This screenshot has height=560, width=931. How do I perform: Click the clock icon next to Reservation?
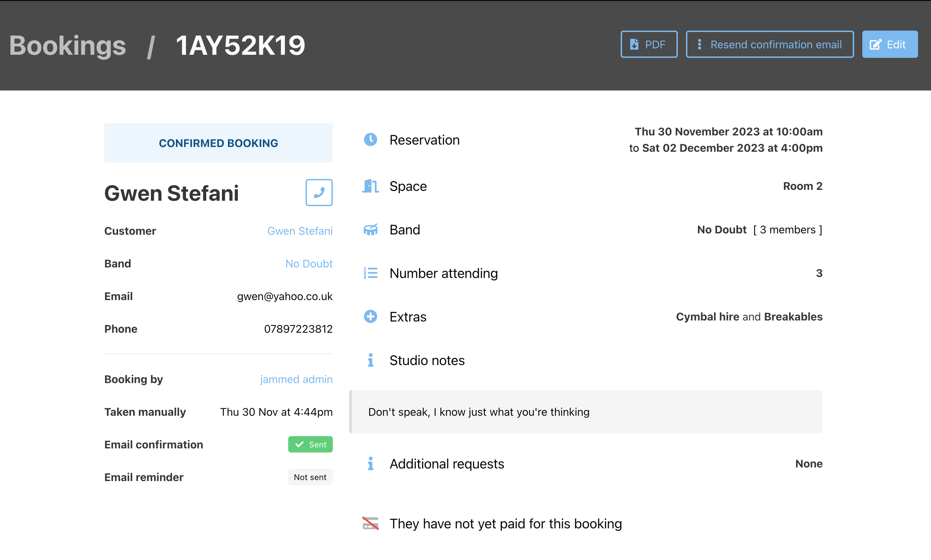tap(371, 140)
